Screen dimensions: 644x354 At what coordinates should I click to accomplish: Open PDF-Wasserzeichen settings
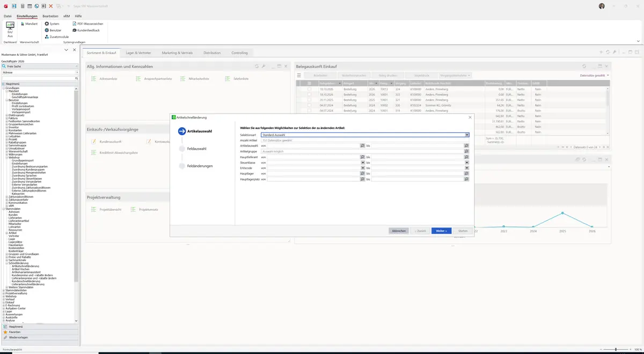[87, 24]
